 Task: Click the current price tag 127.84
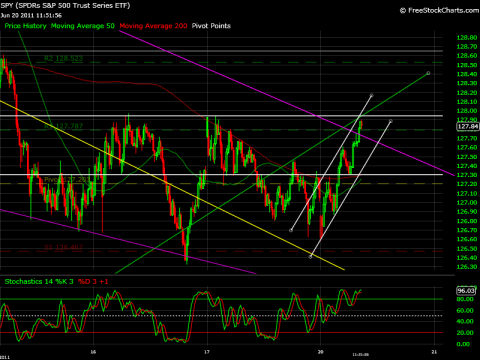coord(468,126)
